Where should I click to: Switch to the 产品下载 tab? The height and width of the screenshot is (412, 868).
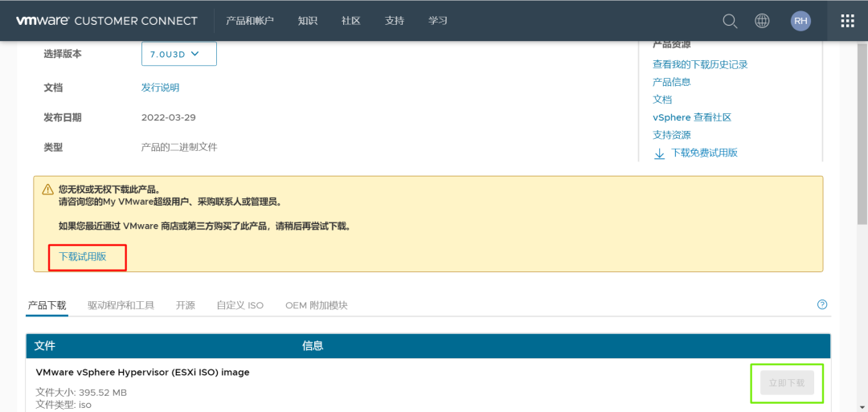[x=47, y=305]
